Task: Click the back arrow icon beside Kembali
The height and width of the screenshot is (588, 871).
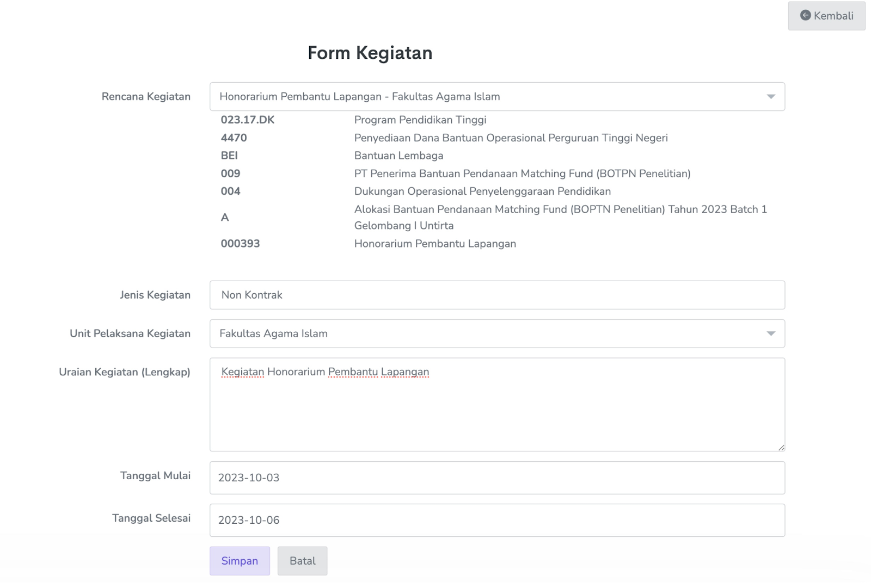Action: 805,15
